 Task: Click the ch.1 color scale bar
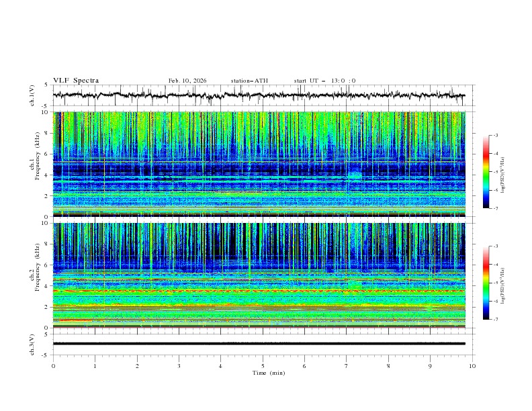[486, 172]
